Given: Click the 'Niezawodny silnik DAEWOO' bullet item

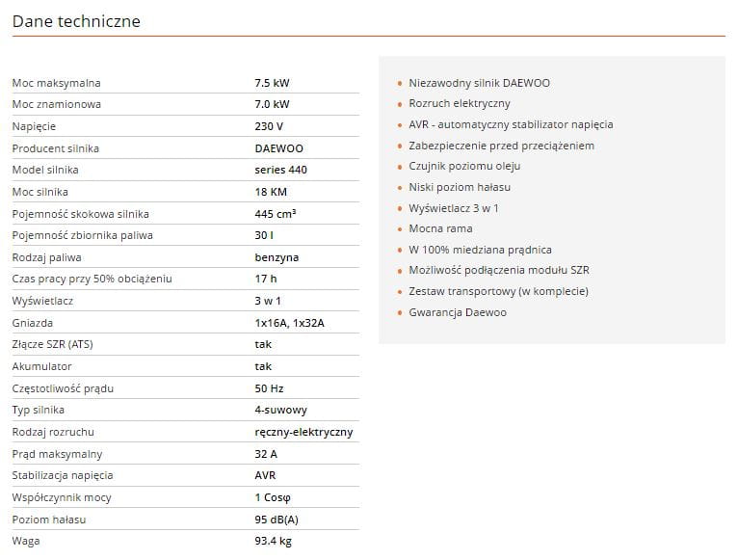Looking at the screenshot, I should (x=479, y=83).
